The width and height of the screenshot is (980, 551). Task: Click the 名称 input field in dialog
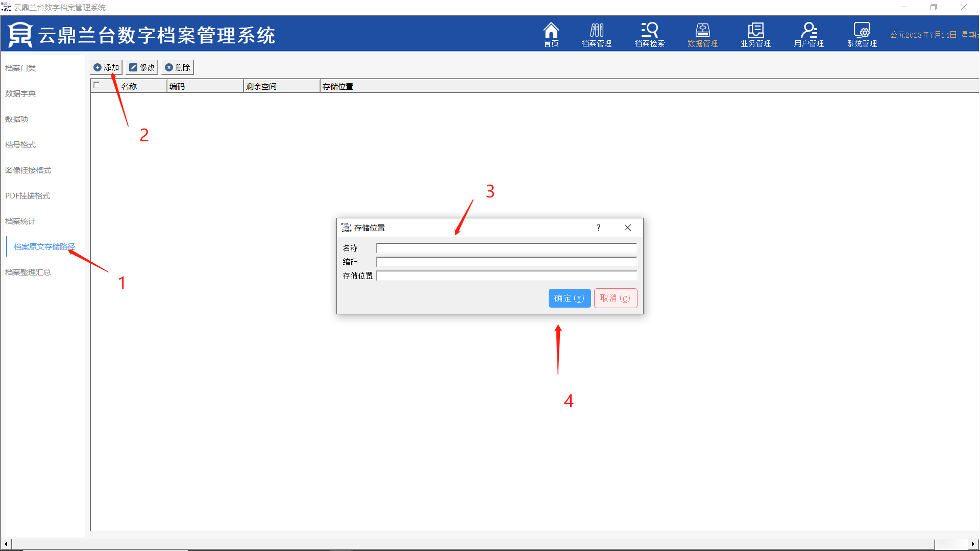pyautogui.click(x=506, y=248)
